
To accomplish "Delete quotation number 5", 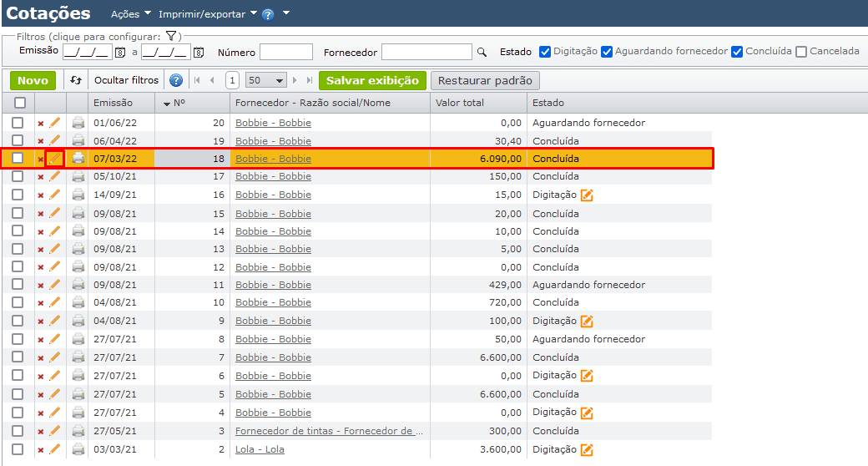I will (40, 395).
